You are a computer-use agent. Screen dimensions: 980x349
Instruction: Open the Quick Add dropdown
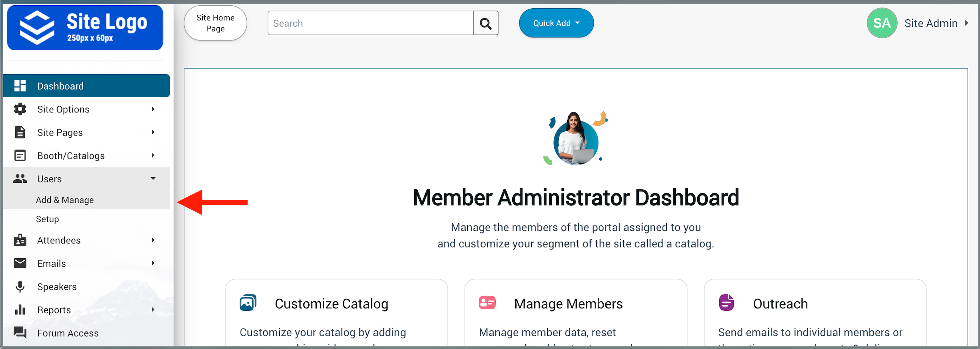(x=556, y=23)
